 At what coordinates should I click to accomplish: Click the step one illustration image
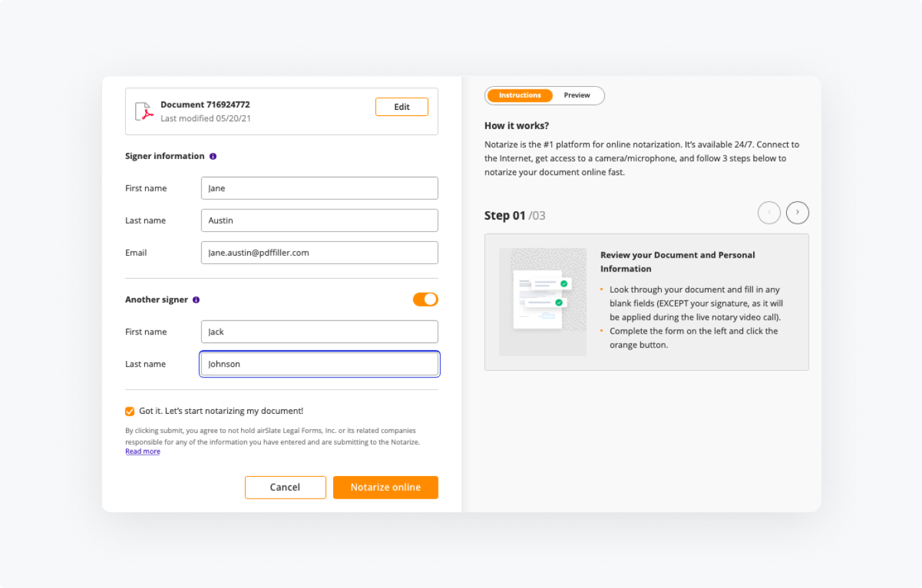[x=542, y=302]
